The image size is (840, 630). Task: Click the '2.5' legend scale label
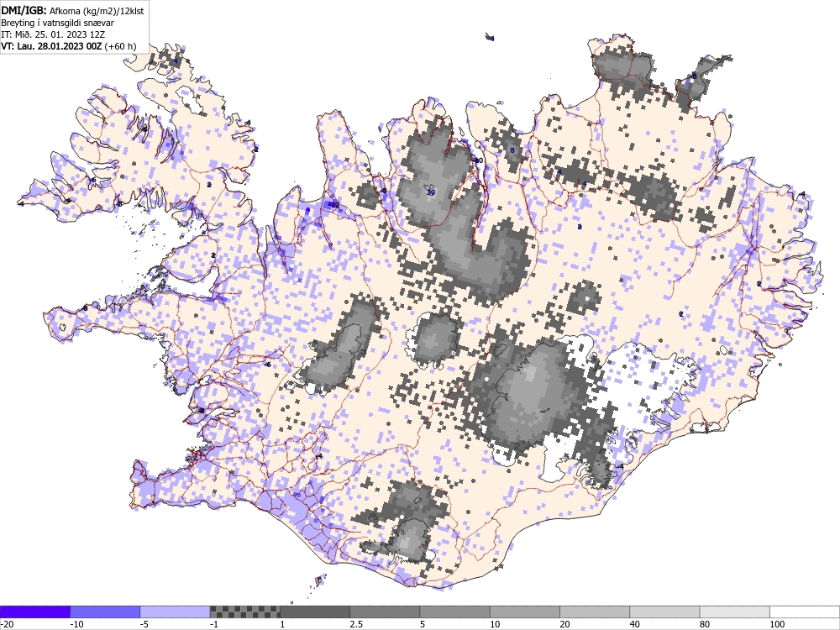(356, 624)
